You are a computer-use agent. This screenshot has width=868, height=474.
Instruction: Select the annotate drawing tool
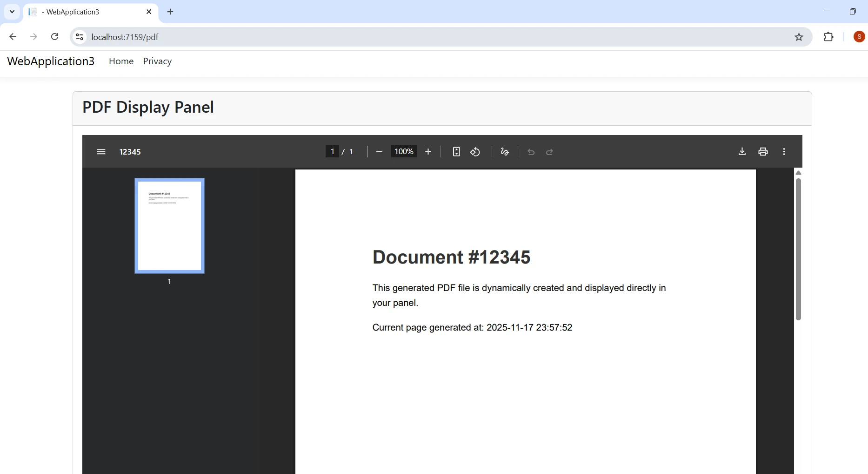505,152
